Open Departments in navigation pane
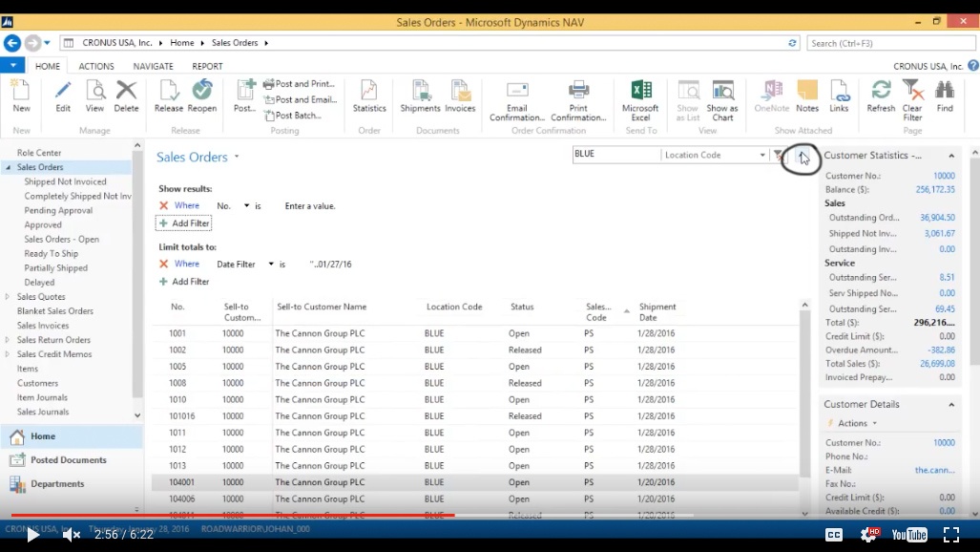The image size is (980, 552). pyautogui.click(x=57, y=484)
